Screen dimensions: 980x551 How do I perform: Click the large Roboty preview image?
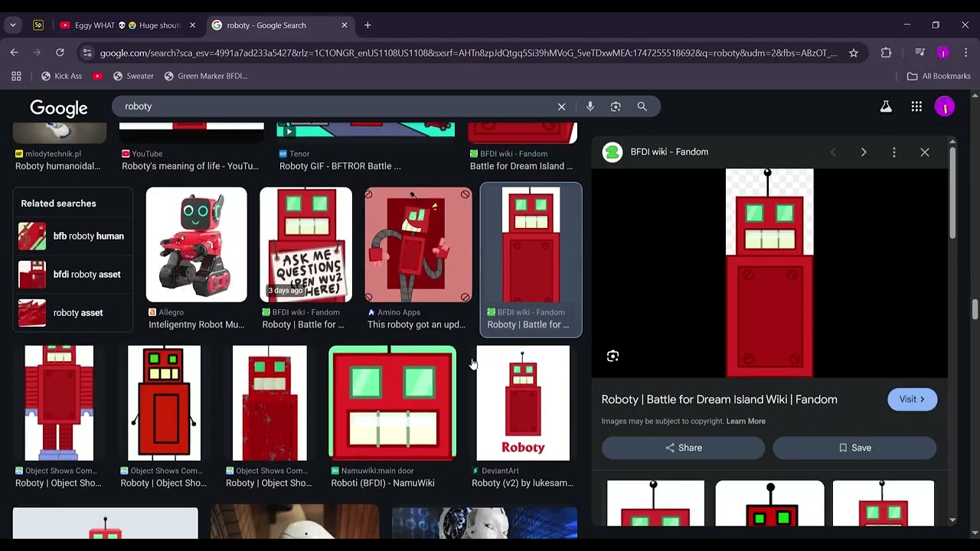[x=769, y=273]
